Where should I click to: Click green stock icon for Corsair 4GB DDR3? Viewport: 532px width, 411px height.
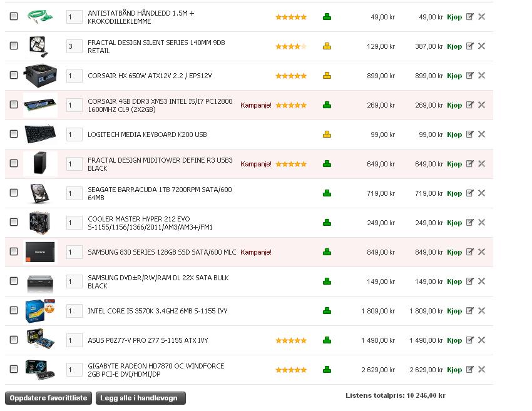(x=327, y=105)
